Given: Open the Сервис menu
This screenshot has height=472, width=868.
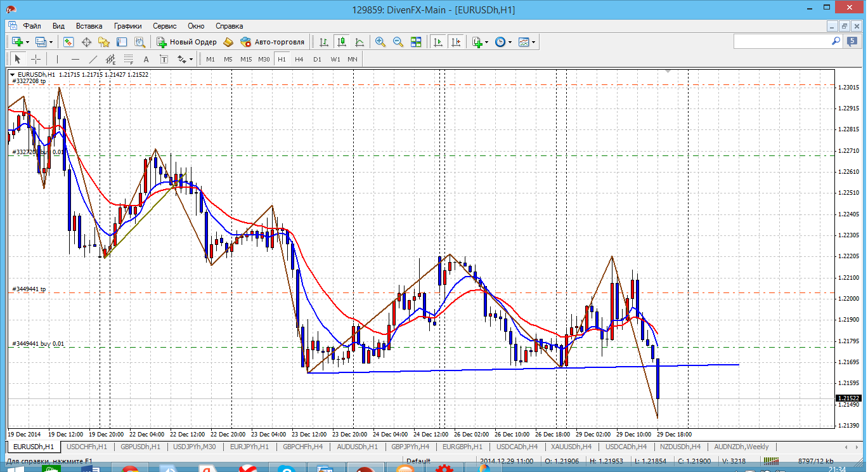Looking at the screenshot, I should (x=164, y=26).
